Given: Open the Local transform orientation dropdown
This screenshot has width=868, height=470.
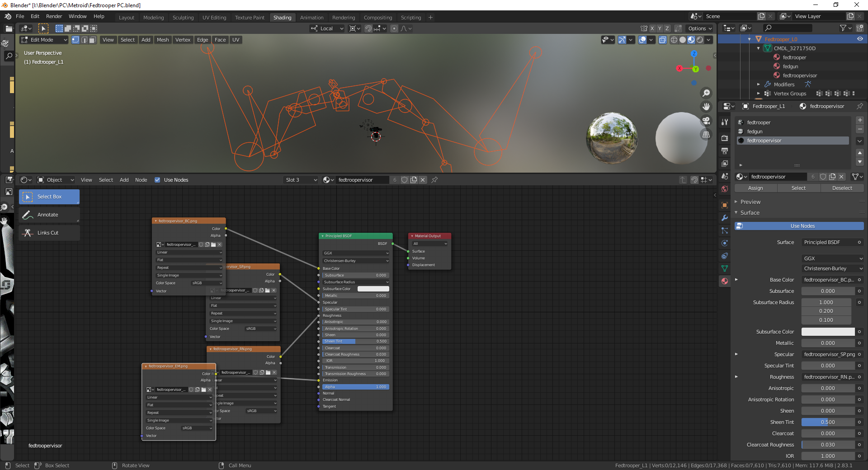Looking at the screenshot, I should click(327, 28).
